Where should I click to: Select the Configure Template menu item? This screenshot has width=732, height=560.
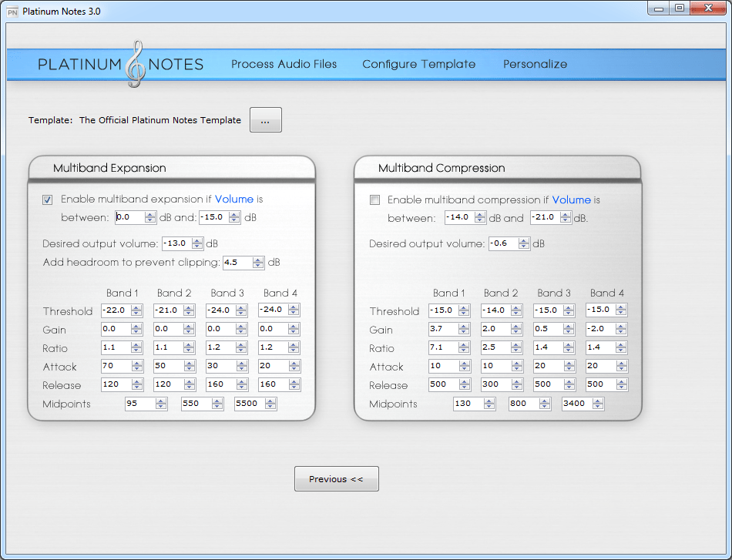coord(418,65)
